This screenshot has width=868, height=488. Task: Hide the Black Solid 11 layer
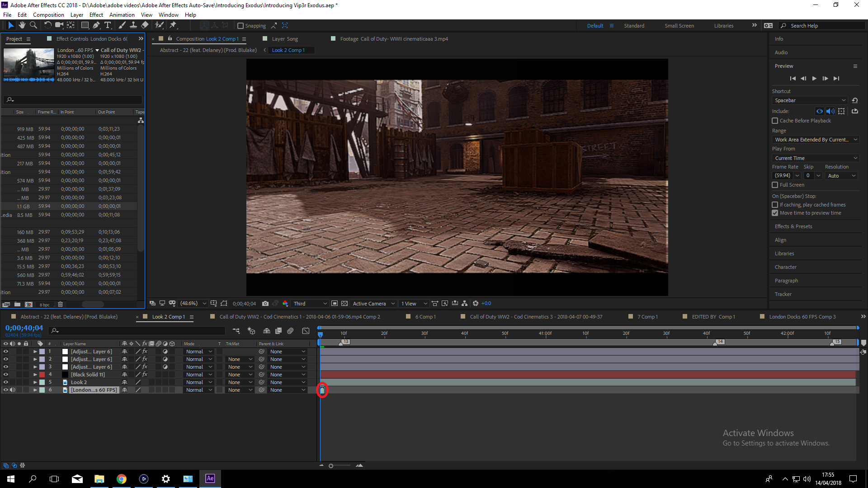[x=6, y=375]
